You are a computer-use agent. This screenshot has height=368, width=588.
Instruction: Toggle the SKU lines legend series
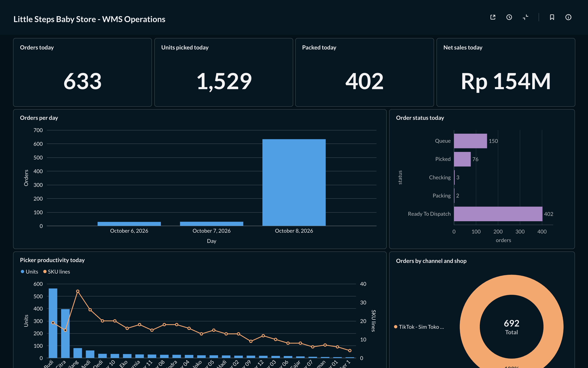click(x=57, y=272)
